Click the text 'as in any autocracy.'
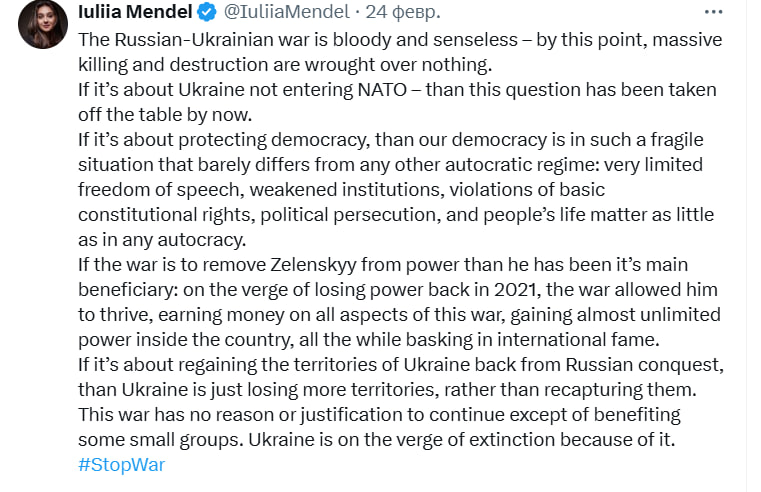 tap(160, 239)
